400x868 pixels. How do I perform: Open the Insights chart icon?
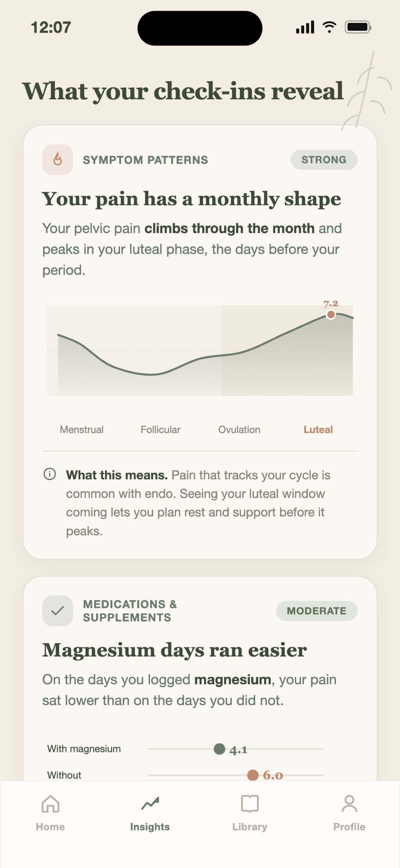(150, 804)
